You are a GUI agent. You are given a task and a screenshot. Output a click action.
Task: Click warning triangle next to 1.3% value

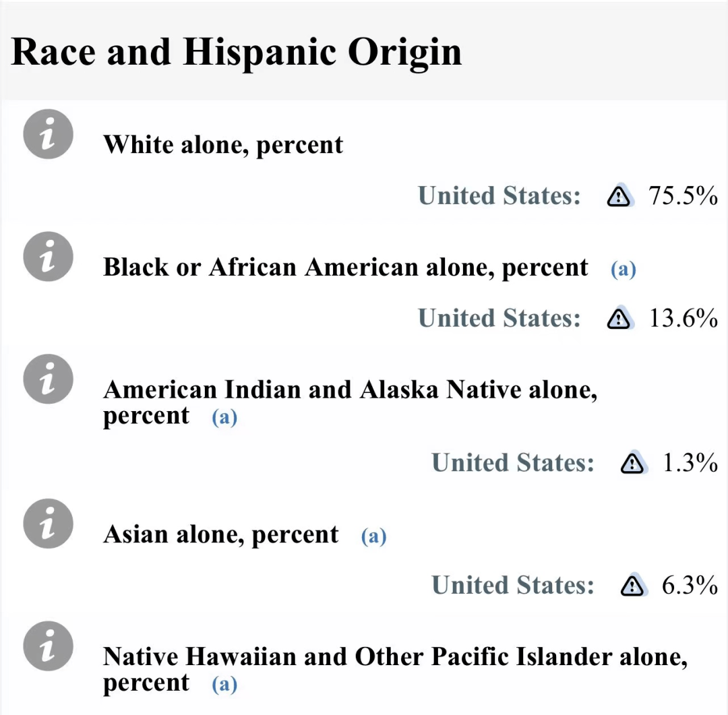tap(632, 463)
